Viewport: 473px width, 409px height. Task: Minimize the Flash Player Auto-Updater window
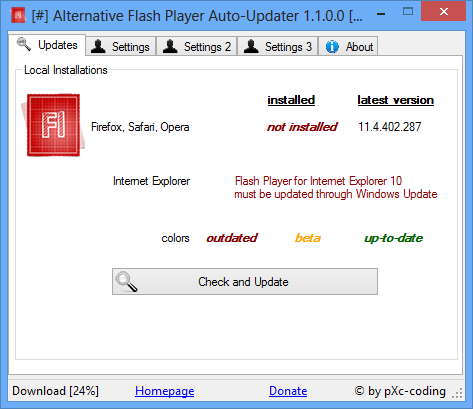(381, 13)
